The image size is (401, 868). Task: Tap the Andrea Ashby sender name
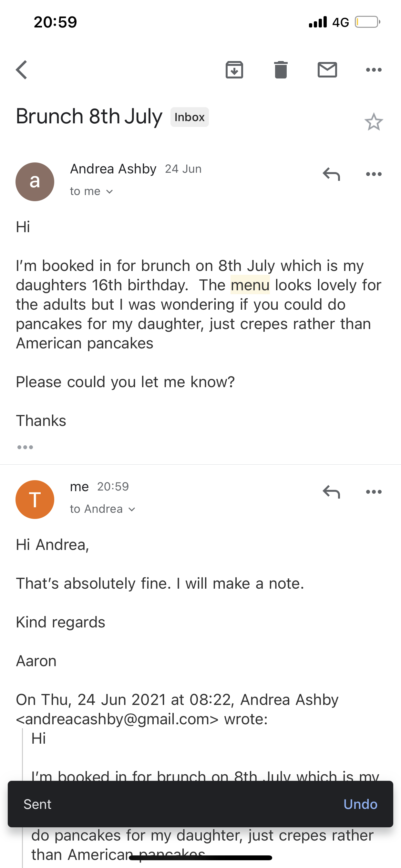[x=113, y=169]
